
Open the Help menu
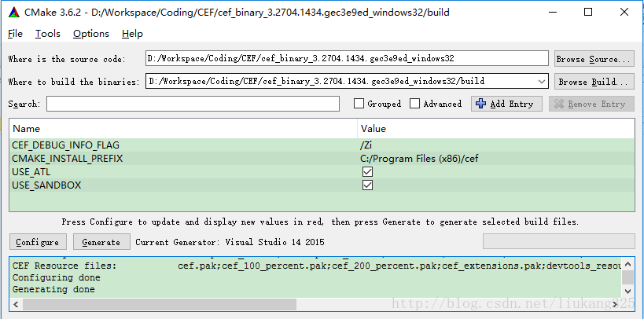[132, 34]
